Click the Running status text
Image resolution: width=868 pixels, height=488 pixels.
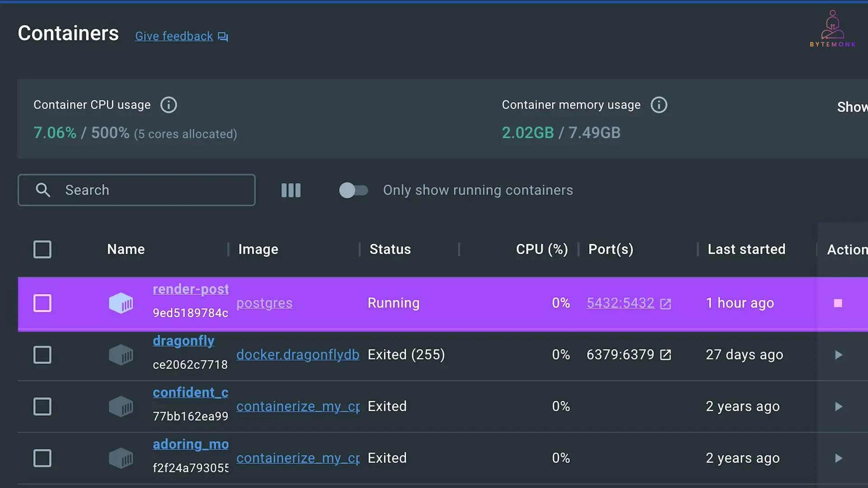pyautogui.click(x=393, y=303)
